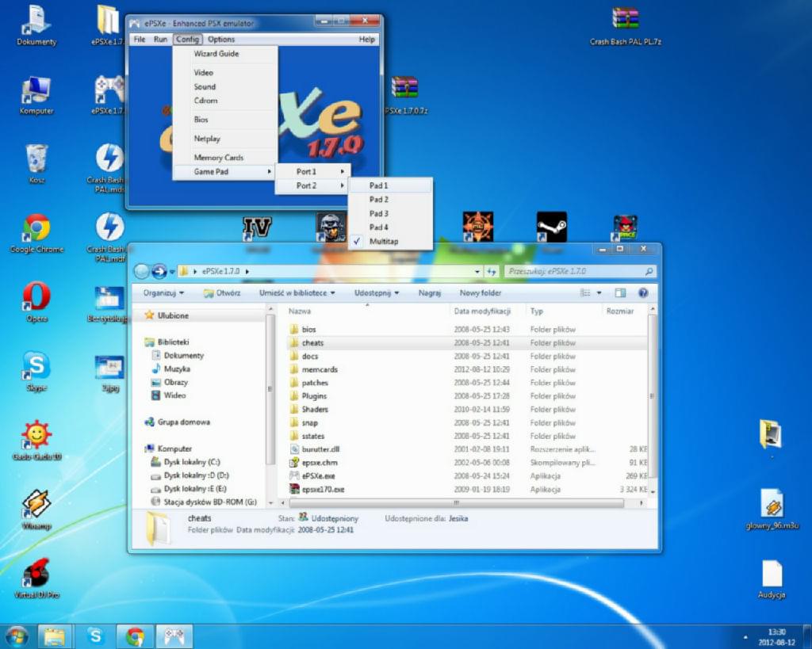
Task: Select the Kosz recycle bin icon
Action: click(36, 164)
